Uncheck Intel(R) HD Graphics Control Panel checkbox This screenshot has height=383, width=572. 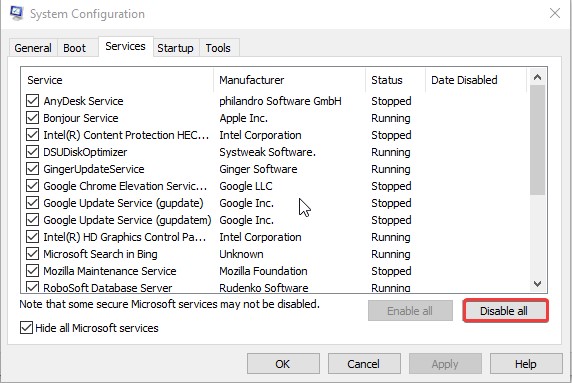[x=32, y=237]
